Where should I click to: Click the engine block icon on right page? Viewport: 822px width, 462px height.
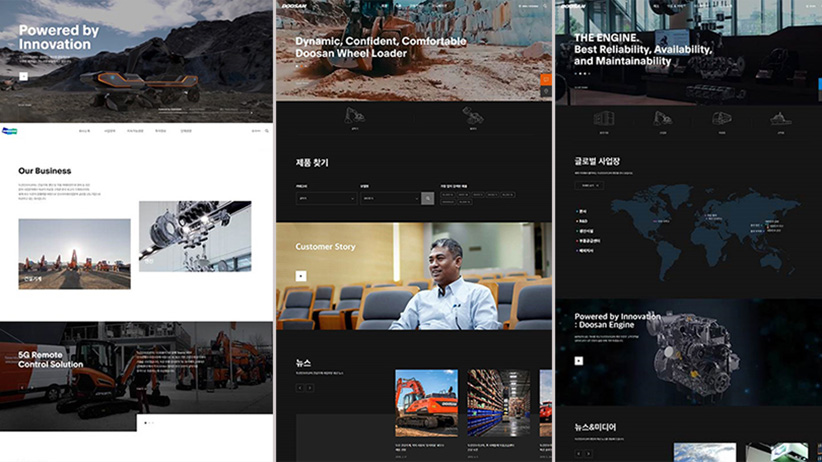[604, 119]
